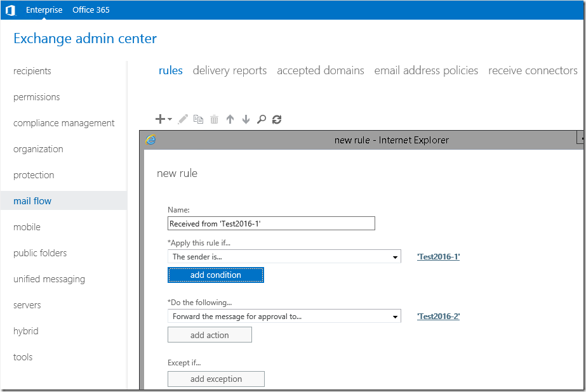Click the move down arrow icon
The height and width of the screenshot is (392, 586).
246,119
